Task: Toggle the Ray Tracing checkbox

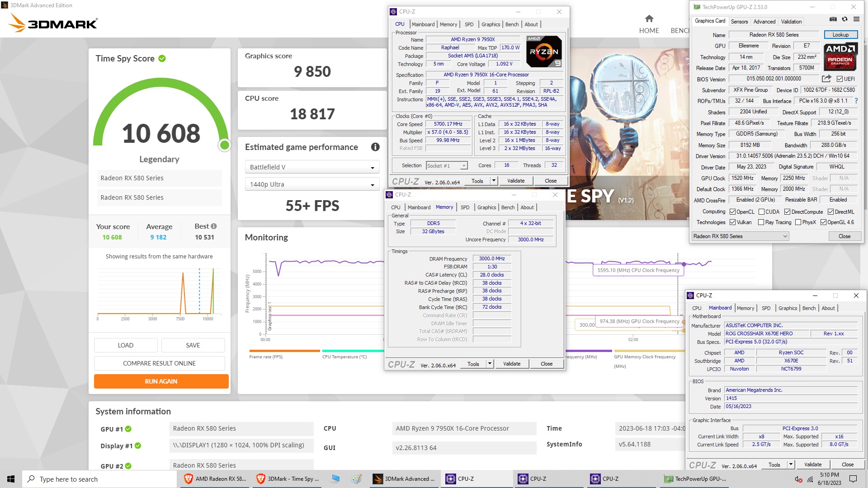Action: (x=761, y=222)
